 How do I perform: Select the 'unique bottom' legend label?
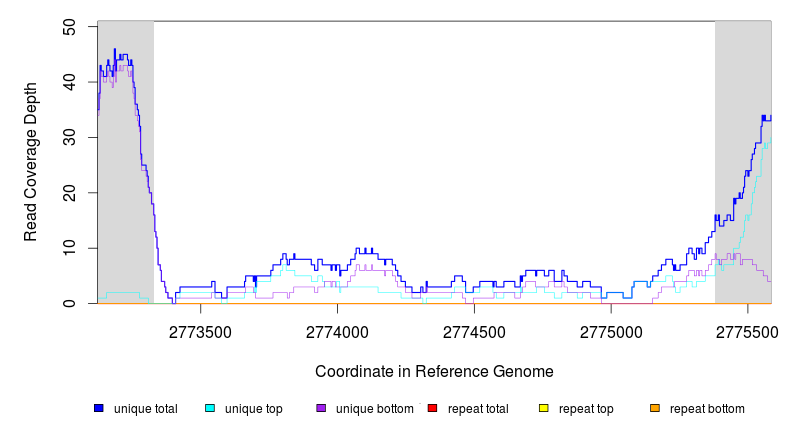(x=374, y=409)
